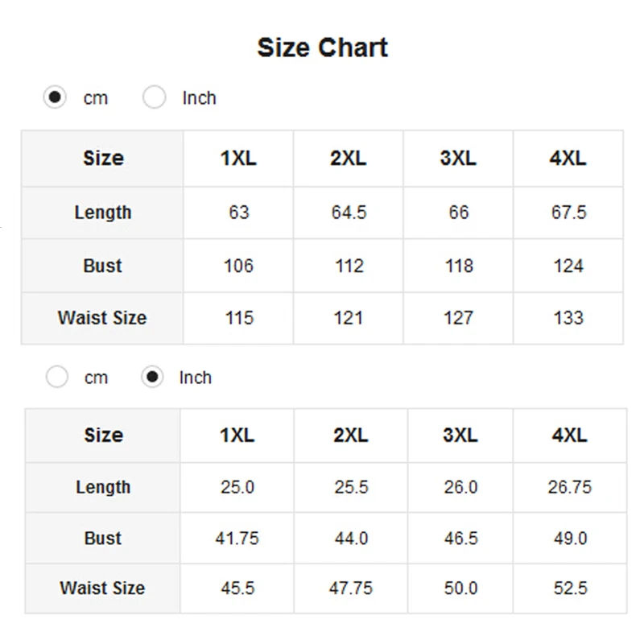Click the 26.75 length value
This screenshot has height=644, width=644.
570,488
